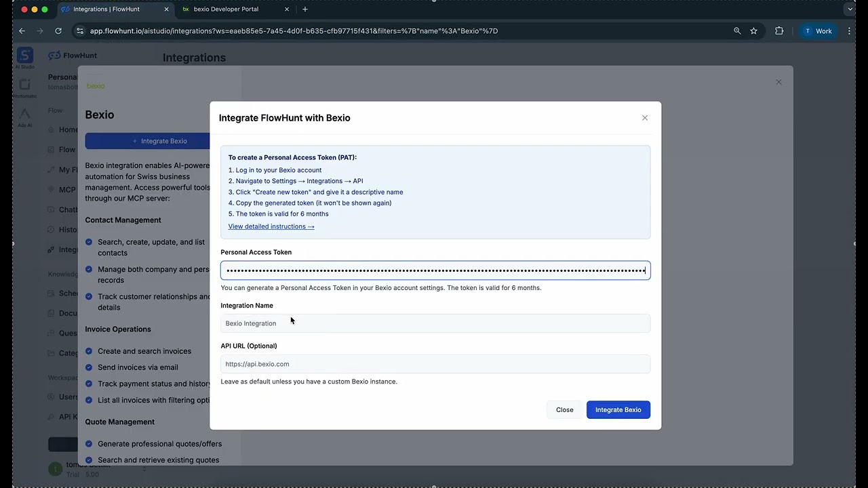Open the zoom magnifier icon in address bar
The width and height of the screenshot is (868, 488).
tap(737, 31)
